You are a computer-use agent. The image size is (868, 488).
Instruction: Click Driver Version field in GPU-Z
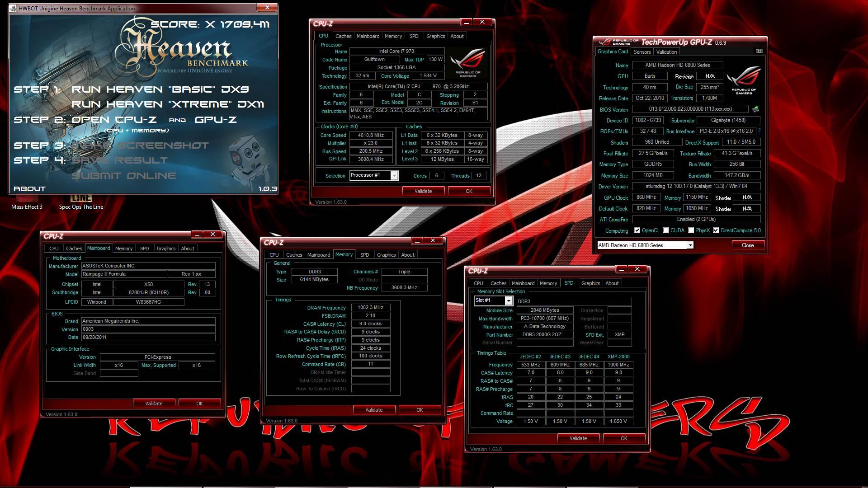pos(696,187)
